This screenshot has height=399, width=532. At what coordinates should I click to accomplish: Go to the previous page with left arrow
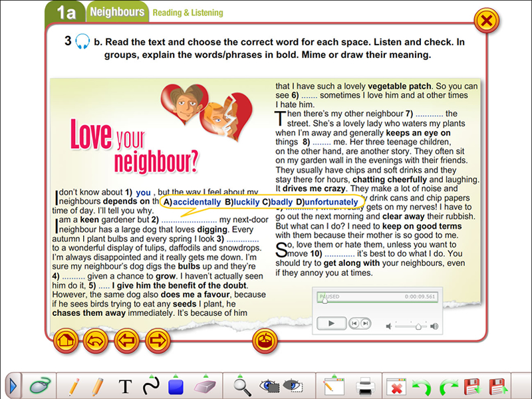[127, 342]
